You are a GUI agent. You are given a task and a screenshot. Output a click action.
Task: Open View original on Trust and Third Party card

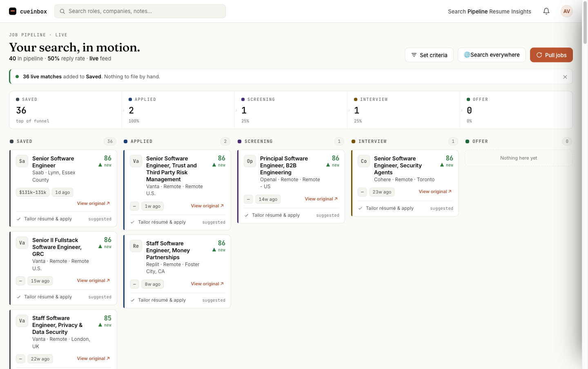pos(207,206)
